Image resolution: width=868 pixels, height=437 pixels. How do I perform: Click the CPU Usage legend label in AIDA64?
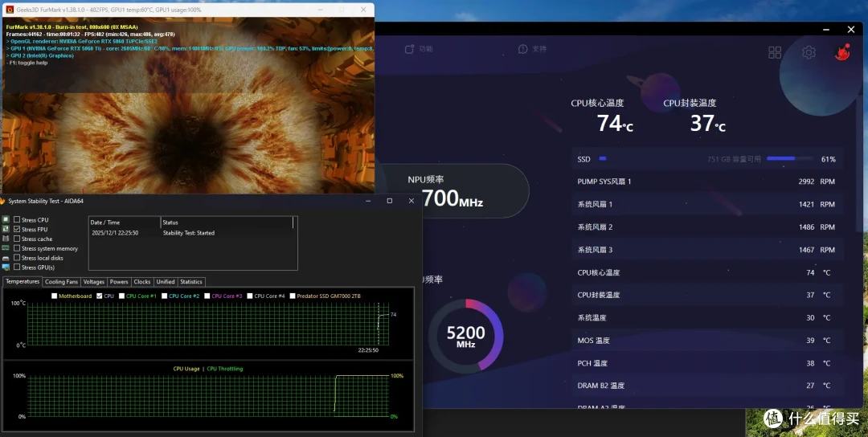tap(186, 369)
